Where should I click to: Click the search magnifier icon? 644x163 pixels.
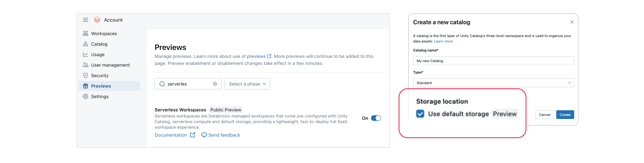162,84
